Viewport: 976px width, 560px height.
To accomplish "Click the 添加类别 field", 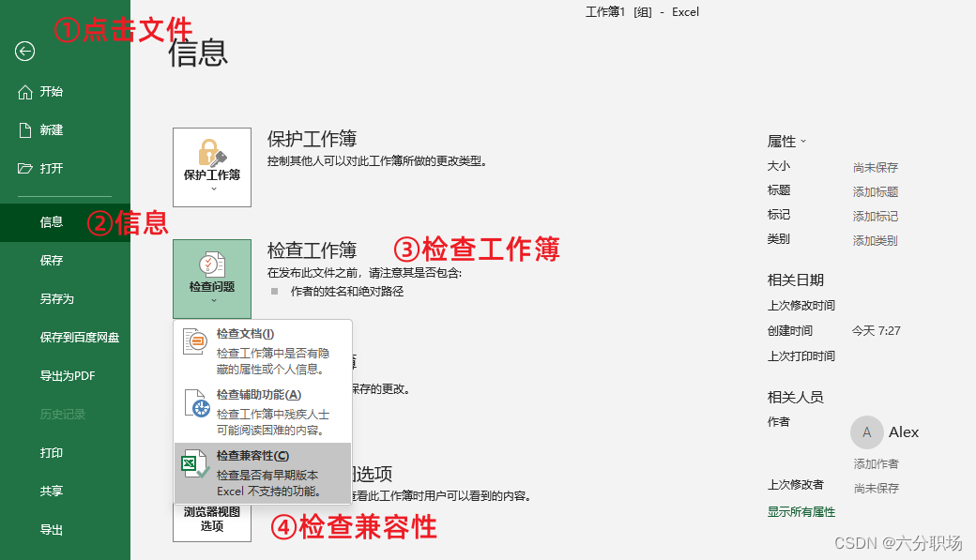I will click(x=876, y=241).
